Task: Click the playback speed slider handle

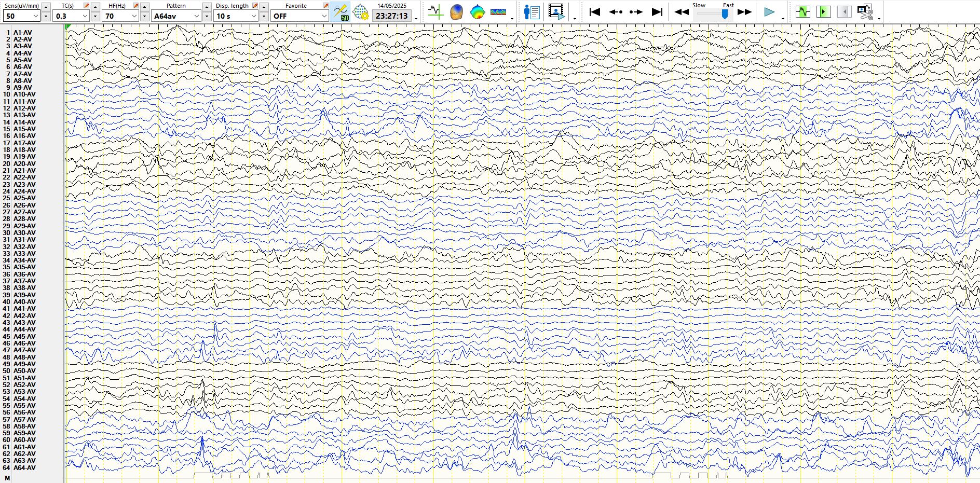Action: click(x=725, y=14)
